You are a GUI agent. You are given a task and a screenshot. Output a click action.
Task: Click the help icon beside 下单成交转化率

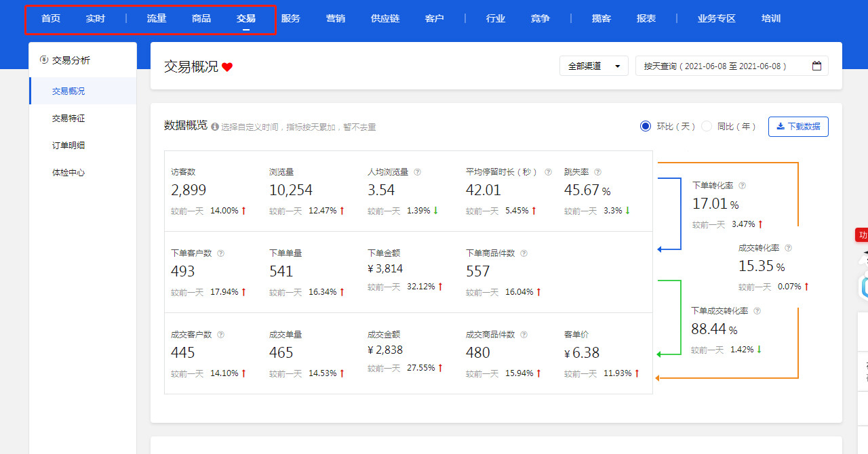pos(757,311)
